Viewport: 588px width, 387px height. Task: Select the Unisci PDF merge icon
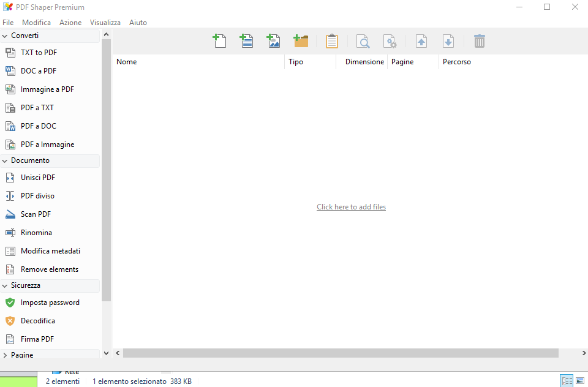[x=10, y=178]
